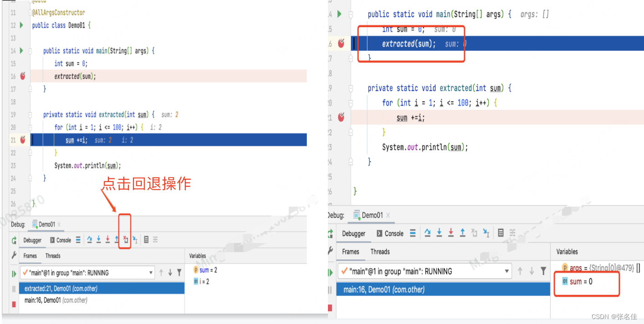Click Step Into icon in left screenshot's debugger
The height and width of the screenshot is (324, 644).
coord(98,239)
